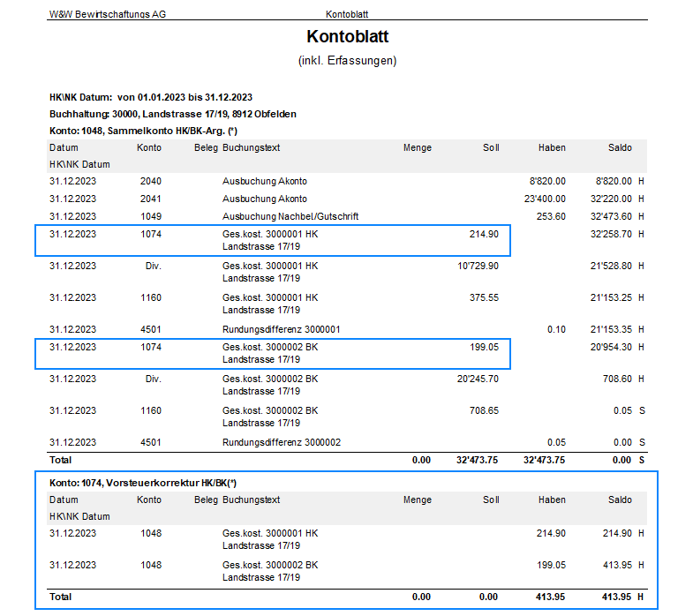The width and height of the screenshot is (693, 616).
Task: Select the Saldo value 21'153.25
Action: tap(611, 297)
